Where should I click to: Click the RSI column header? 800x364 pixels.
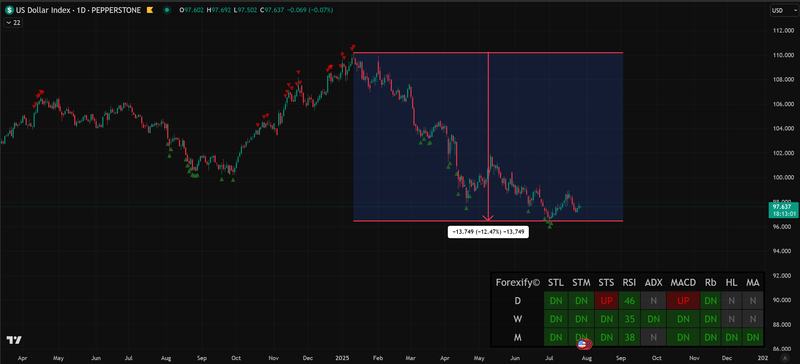629,282
